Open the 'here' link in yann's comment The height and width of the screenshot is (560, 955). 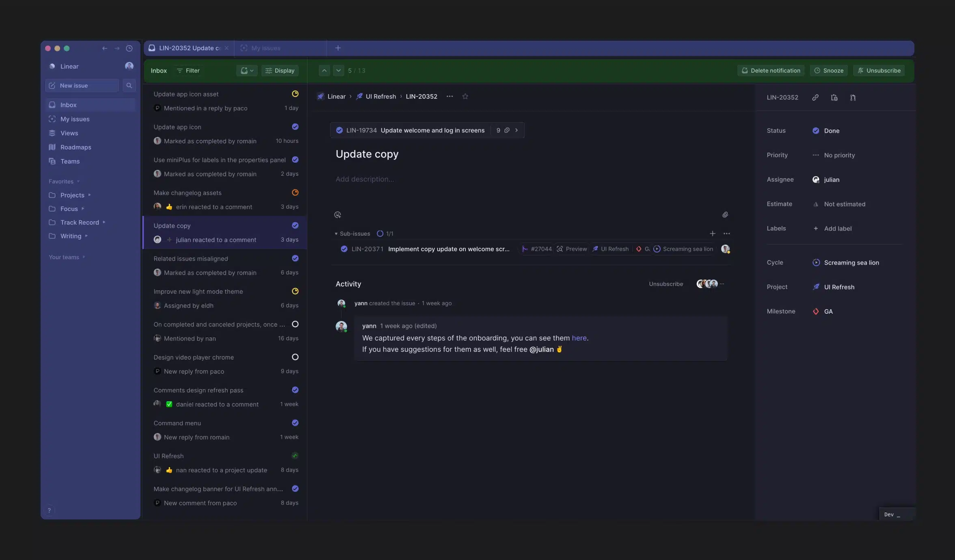tap(579, 338)
